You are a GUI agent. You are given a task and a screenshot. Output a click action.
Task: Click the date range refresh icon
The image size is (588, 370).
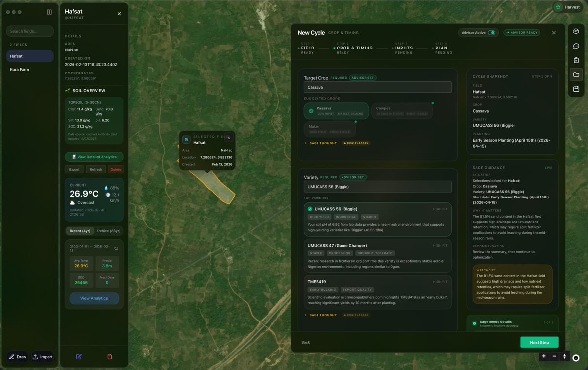(116, 248)
